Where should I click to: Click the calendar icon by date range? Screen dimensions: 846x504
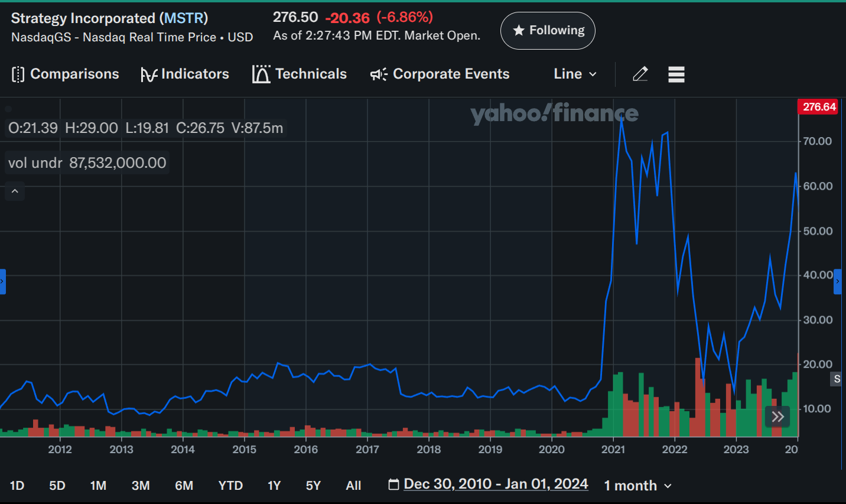pyautogui.click(x=393, y=485)
